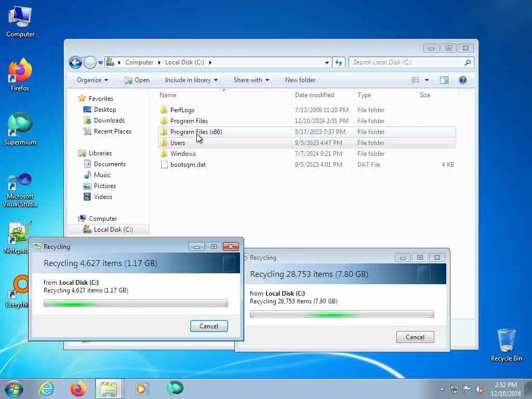Expand the arrow after Local Disk (C:) breadcrumb
This screenshot has width=532, height=399.
click(x=210, y=62)
